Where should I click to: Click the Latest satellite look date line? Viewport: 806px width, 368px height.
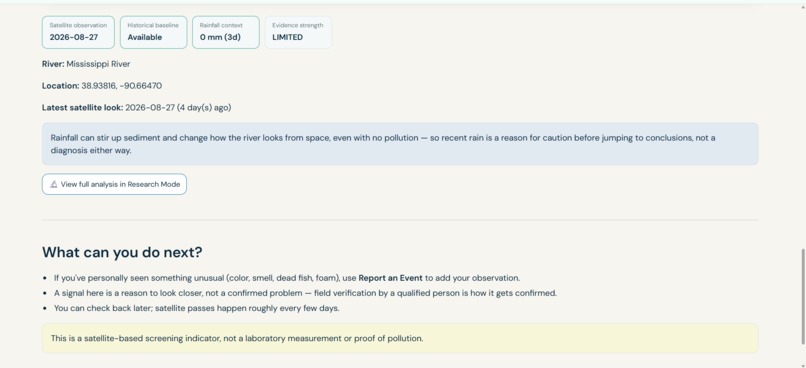137,107
